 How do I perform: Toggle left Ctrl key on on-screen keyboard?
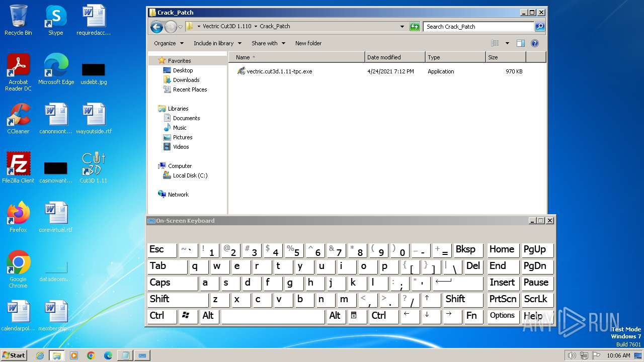[x=162, y=316]
